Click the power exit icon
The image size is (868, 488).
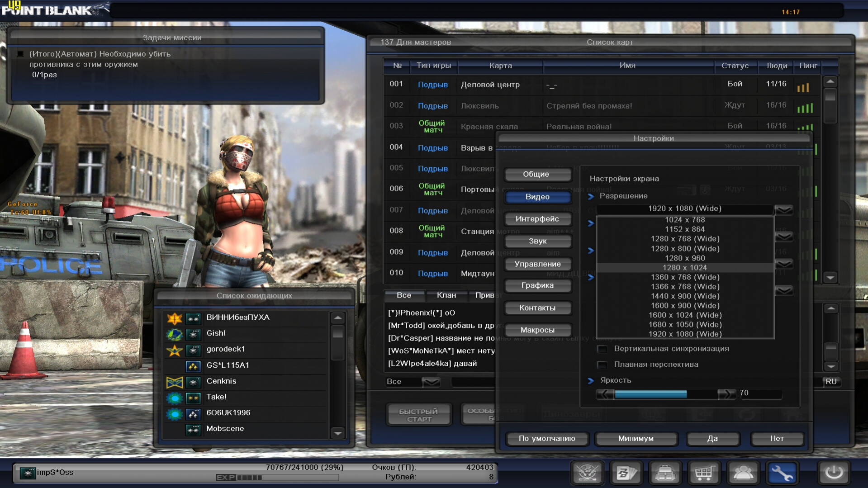(834, 473)
